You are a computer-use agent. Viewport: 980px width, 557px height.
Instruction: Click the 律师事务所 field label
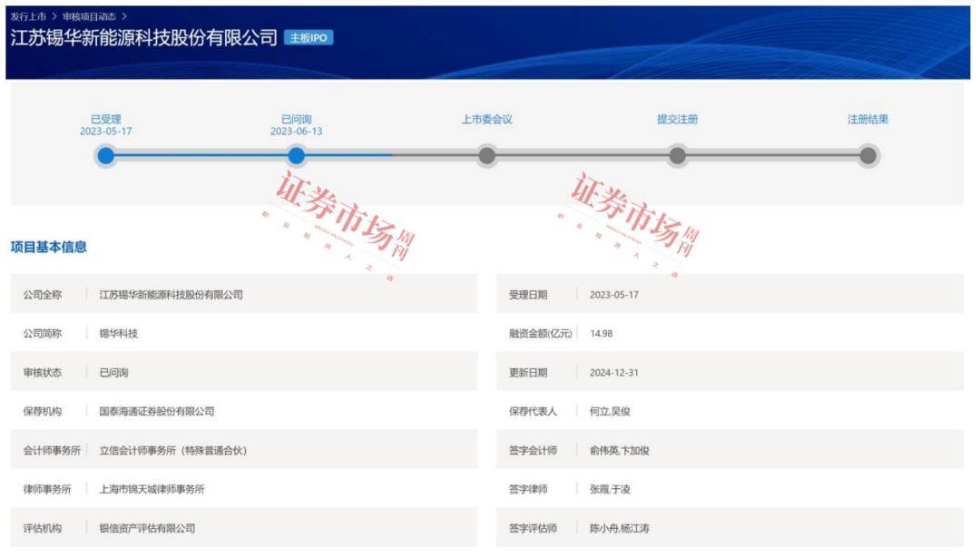click(x=47, y=489)
